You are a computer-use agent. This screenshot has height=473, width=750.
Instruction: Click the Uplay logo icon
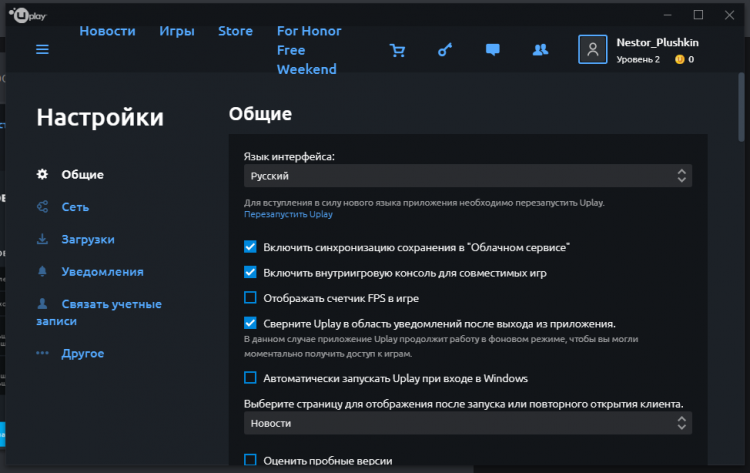coord(21,15)
